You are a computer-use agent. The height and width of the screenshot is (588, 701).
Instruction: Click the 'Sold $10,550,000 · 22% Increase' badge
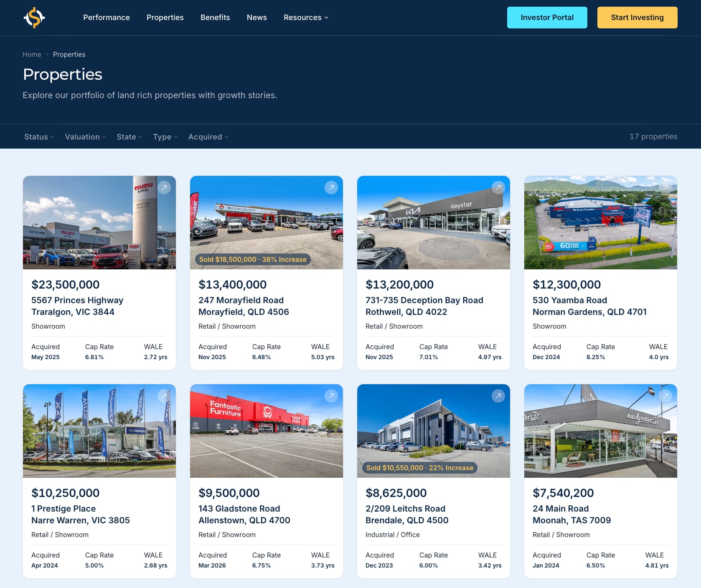click(x=420, y=468)
